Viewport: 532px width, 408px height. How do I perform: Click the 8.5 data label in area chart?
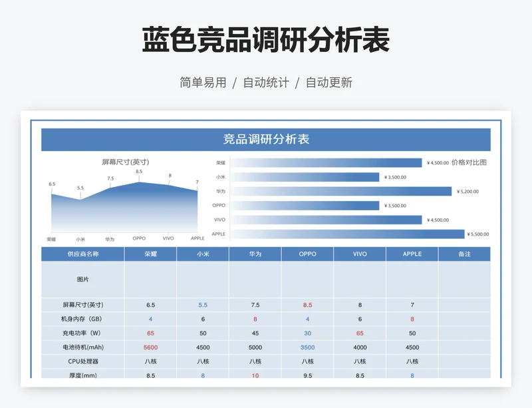tap(139, 172)
